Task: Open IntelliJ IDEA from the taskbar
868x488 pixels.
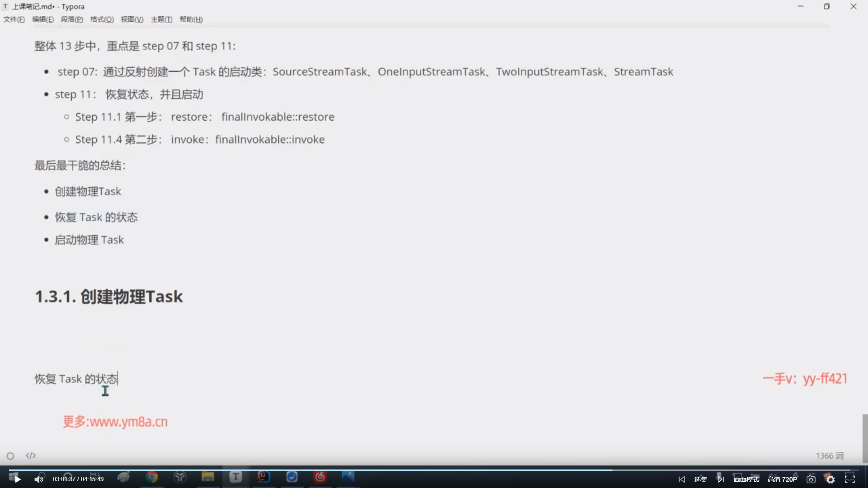Action: coord(264,477)
